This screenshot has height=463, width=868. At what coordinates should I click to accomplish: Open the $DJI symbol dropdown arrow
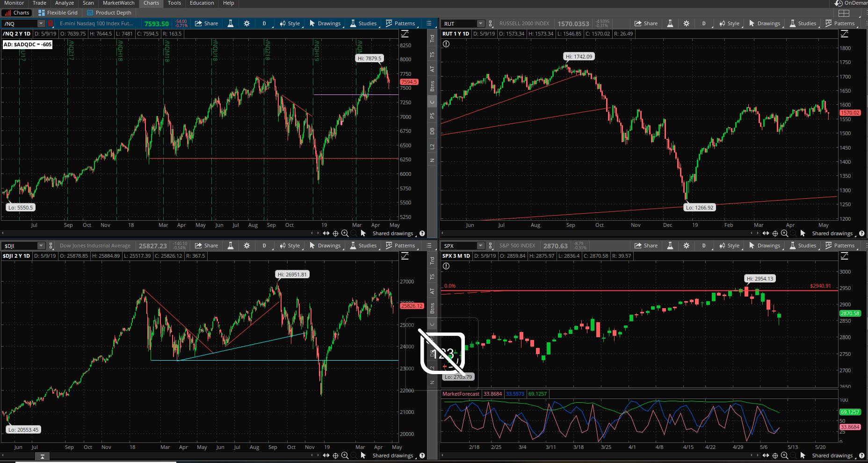(x=41, y=246)
